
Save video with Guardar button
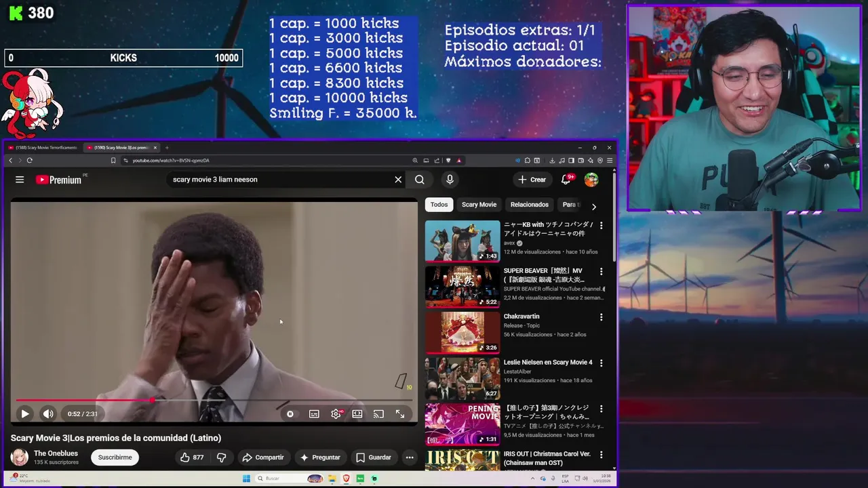374,457
